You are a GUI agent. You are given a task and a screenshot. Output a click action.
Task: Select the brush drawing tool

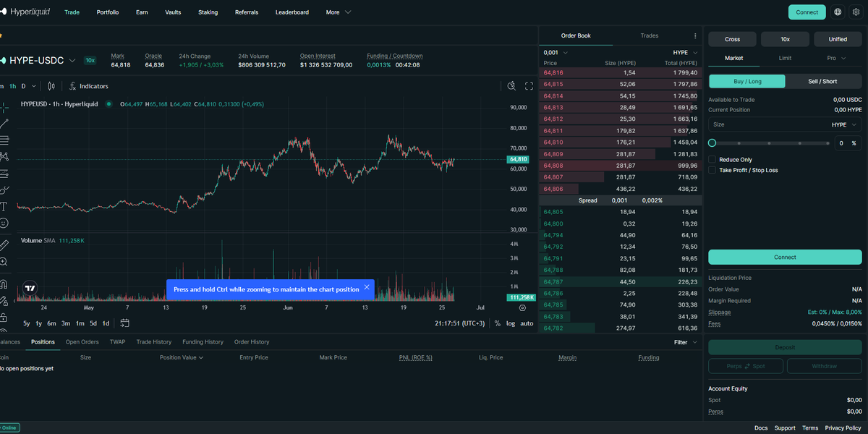coord(4,190)
